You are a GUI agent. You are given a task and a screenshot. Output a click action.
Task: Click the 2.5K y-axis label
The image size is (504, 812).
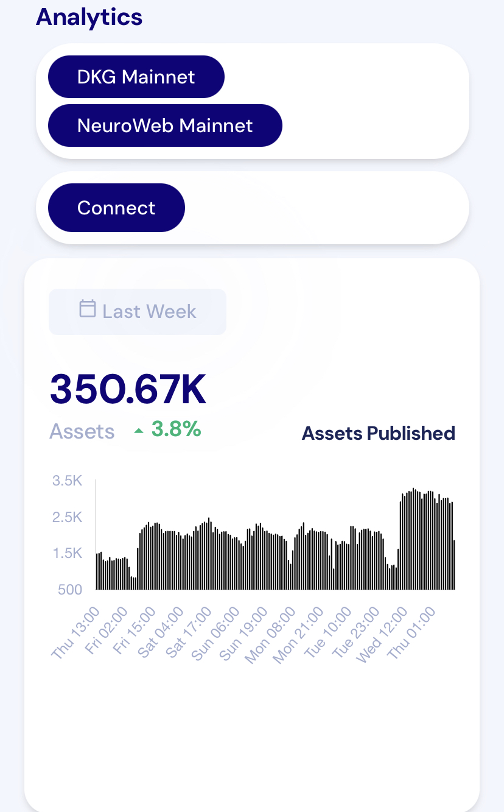click(x=67, y=517)
